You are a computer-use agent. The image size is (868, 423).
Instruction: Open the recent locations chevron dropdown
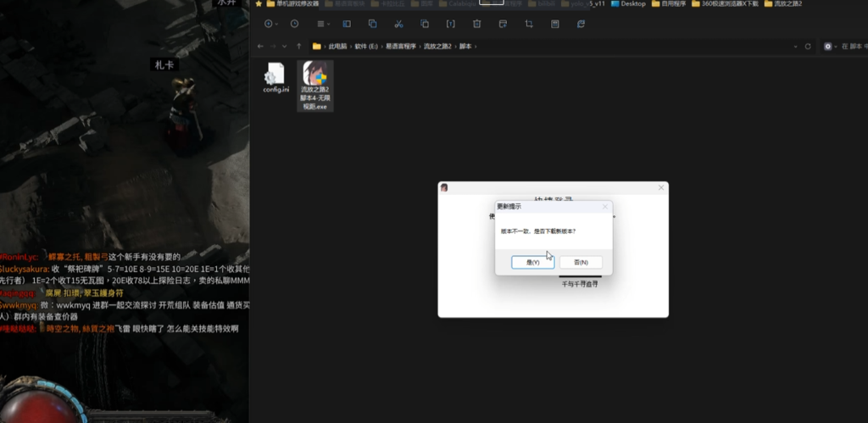pos(285,47)
